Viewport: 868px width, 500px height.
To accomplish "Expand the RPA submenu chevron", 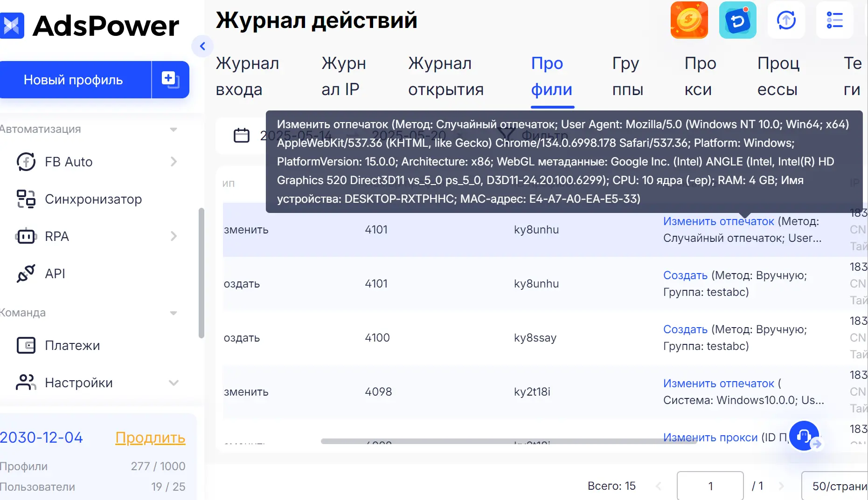I will pyautogui.click(x=174, y=236).
